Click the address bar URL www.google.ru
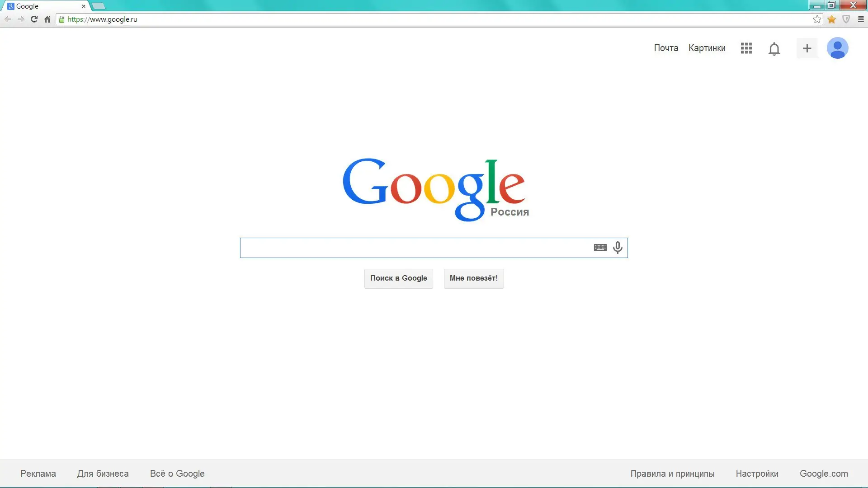The height and width of the screenshot is (488, 868). 102,19
